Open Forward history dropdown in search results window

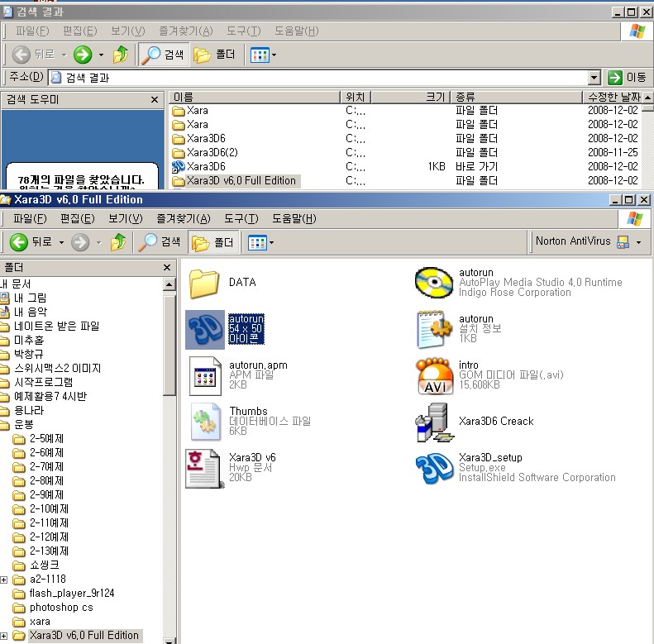(101, 55)
